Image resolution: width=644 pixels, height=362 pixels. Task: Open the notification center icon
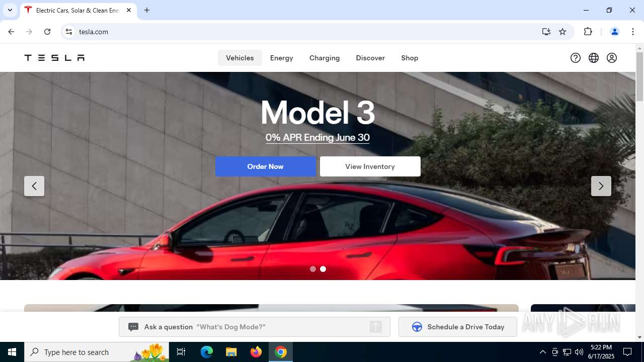coord(627,352)
